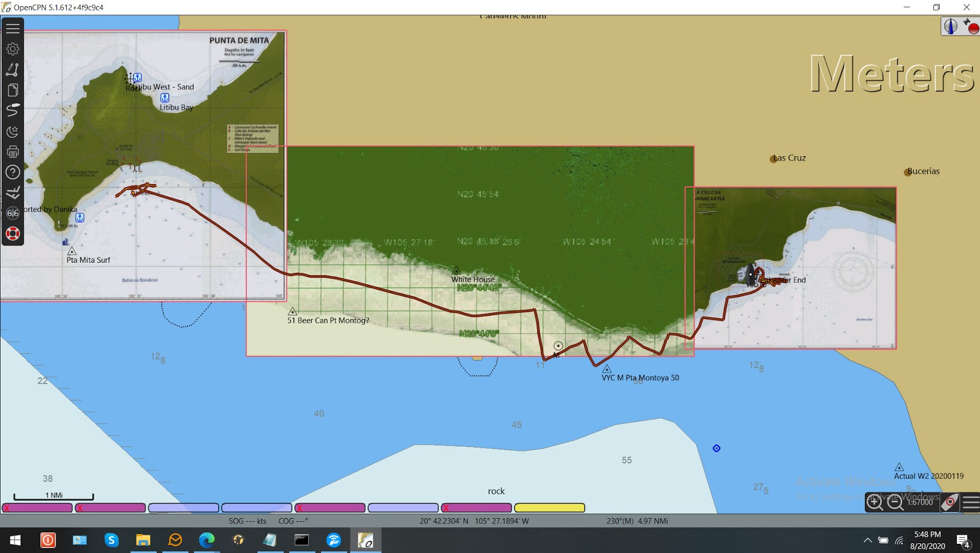The image size is (980, 553).
Task: Toggle track recording with the pen icon
Action: point(12,110)
